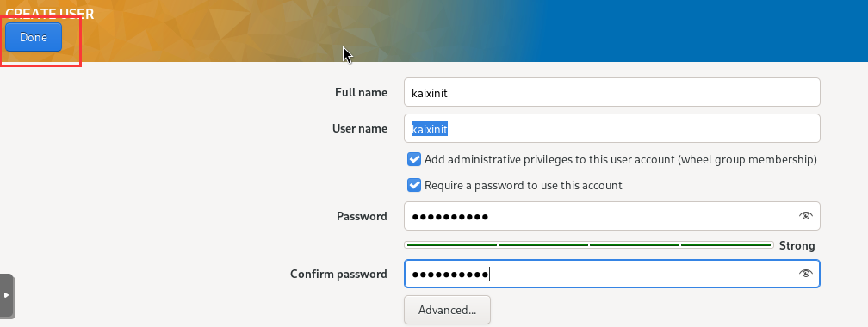Show password with Password field eye icon
Viewport: 868px width, 327px height.
click(x=805, y=216)
